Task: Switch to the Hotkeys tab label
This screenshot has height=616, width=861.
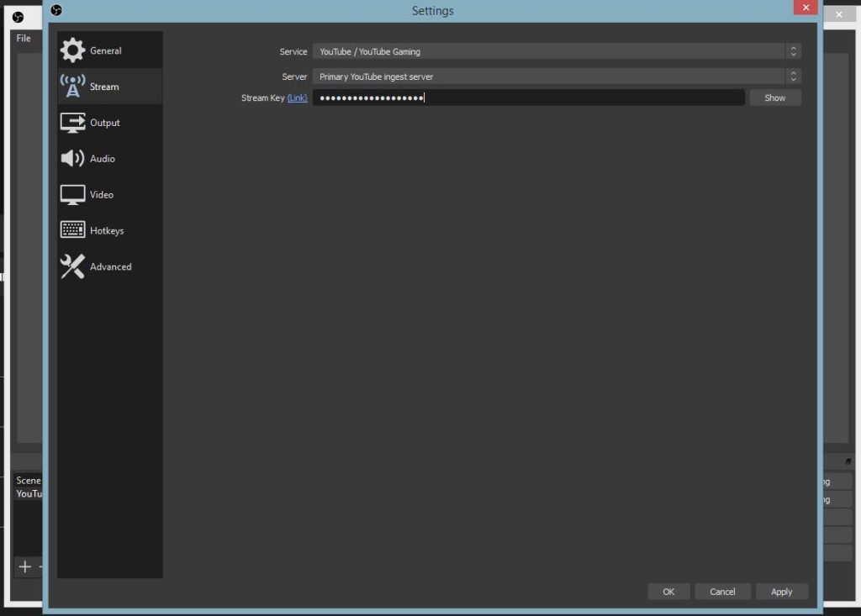Action: (107, 230)
